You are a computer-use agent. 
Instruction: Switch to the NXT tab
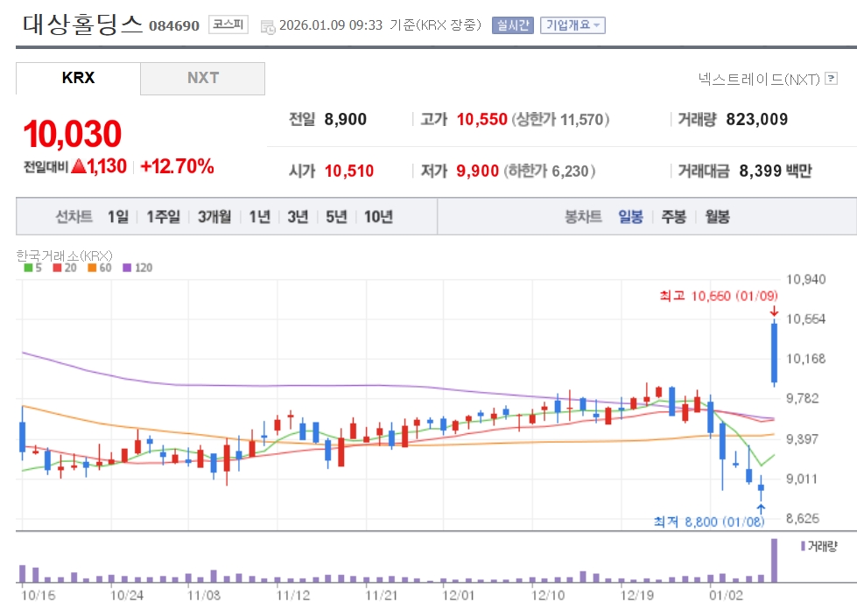pos(202,78)
